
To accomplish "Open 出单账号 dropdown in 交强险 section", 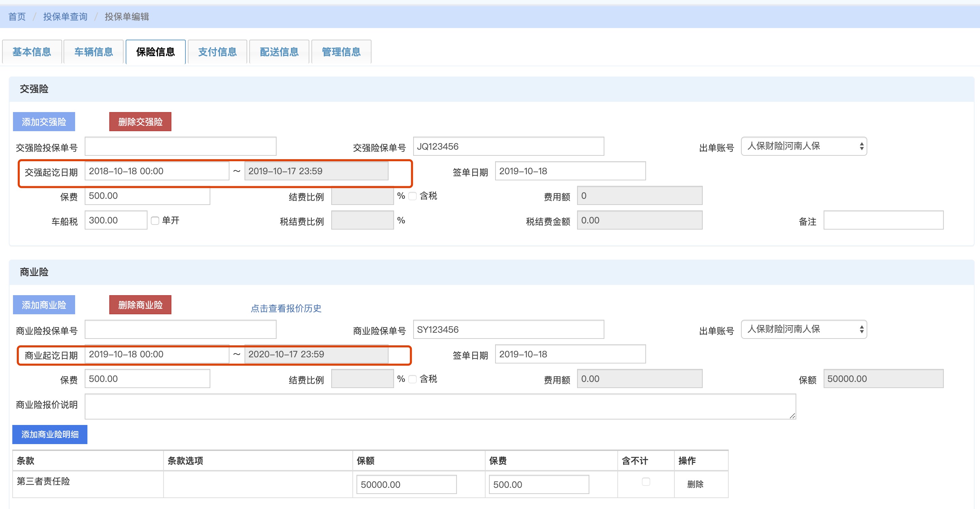I will pos(803,147).
